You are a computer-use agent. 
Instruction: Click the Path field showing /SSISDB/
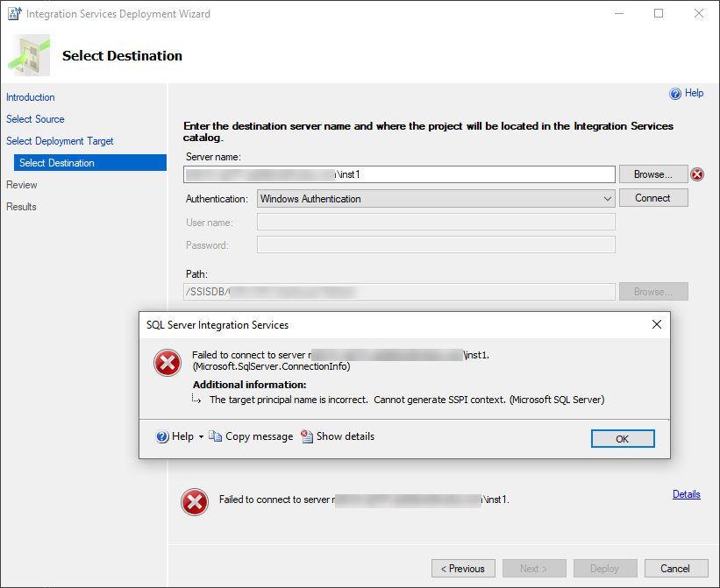[399, 292]
